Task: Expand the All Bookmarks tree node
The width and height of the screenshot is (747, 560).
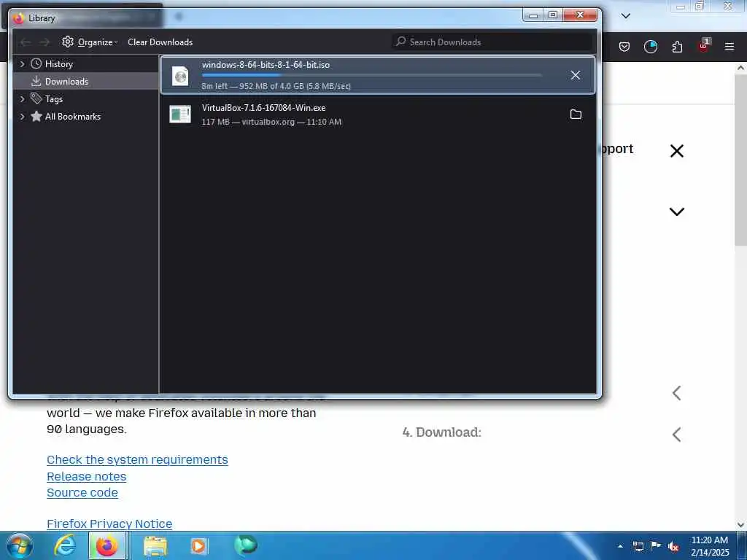Action: [x=22, y=117]
